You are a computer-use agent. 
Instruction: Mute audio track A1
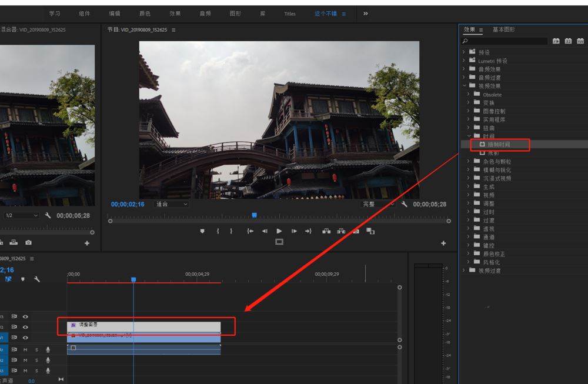point(25,349)
